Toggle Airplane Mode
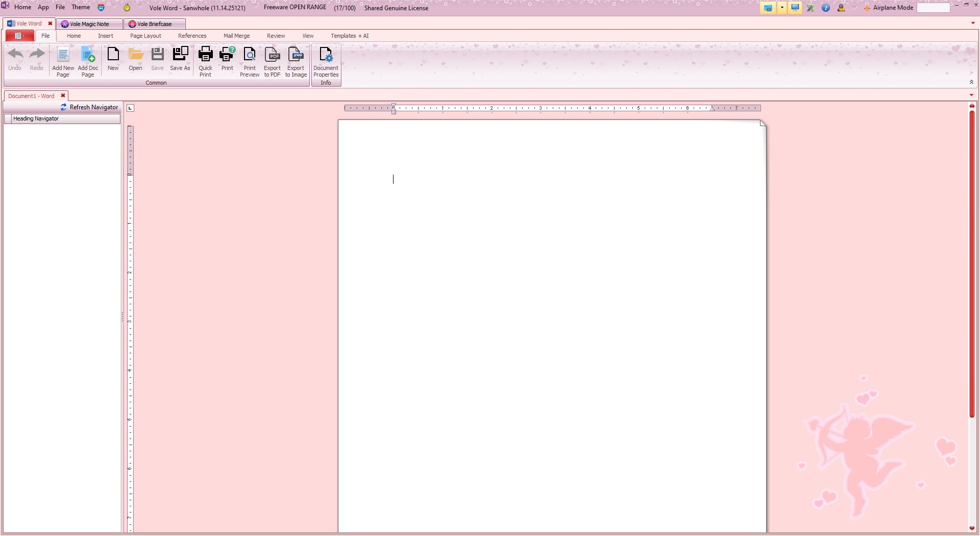 click(888, 8)
